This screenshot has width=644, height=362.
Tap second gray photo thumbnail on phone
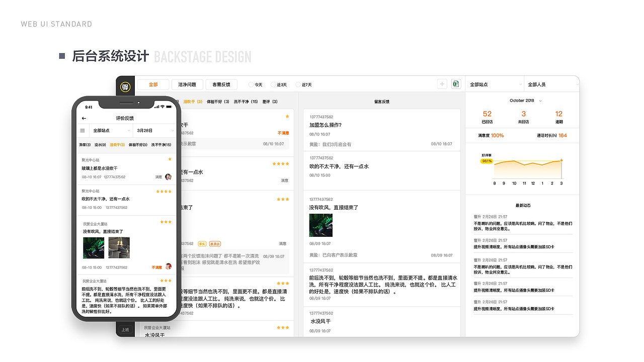pyautogui.click(x=119, y=248)
